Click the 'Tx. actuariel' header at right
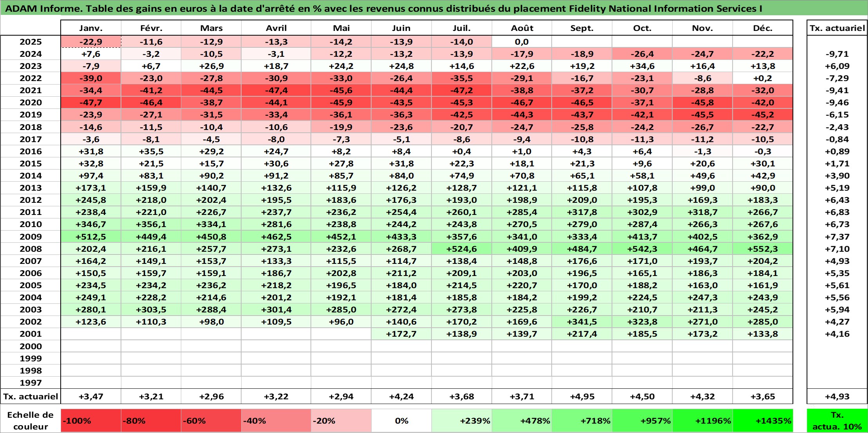Screen dimensions: 868x433 point(837,28)
